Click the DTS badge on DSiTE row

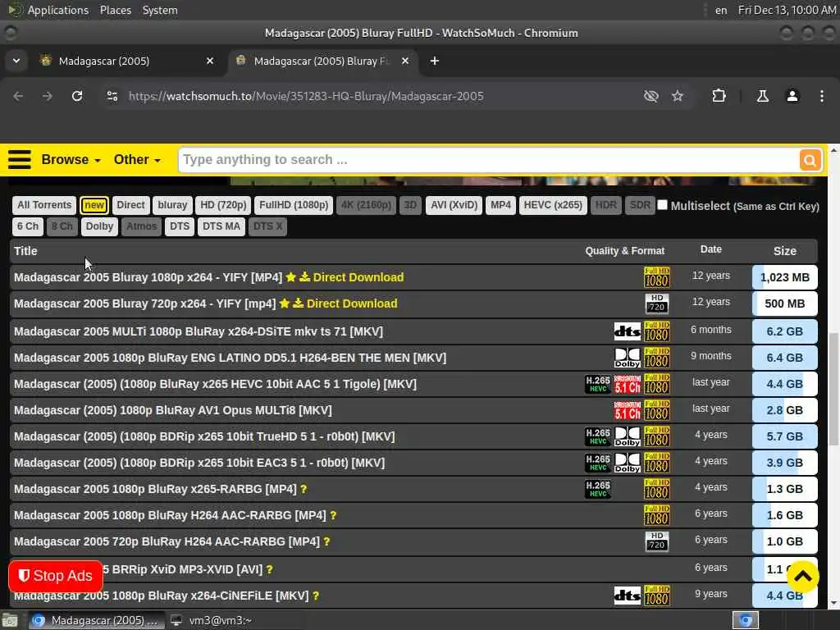tap(628, 331)
